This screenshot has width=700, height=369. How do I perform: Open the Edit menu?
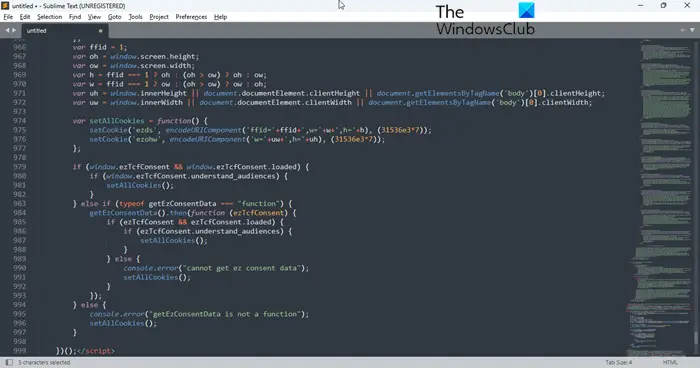(25, 17)
